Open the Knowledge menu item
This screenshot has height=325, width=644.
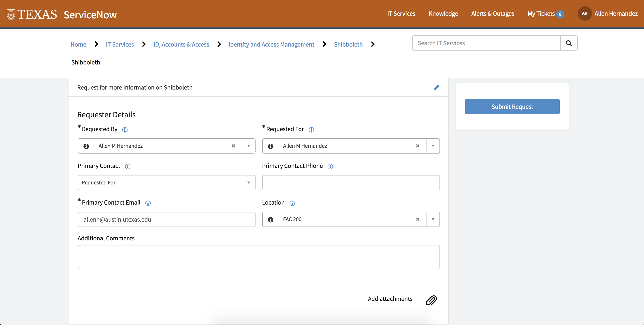pos(443,13)
